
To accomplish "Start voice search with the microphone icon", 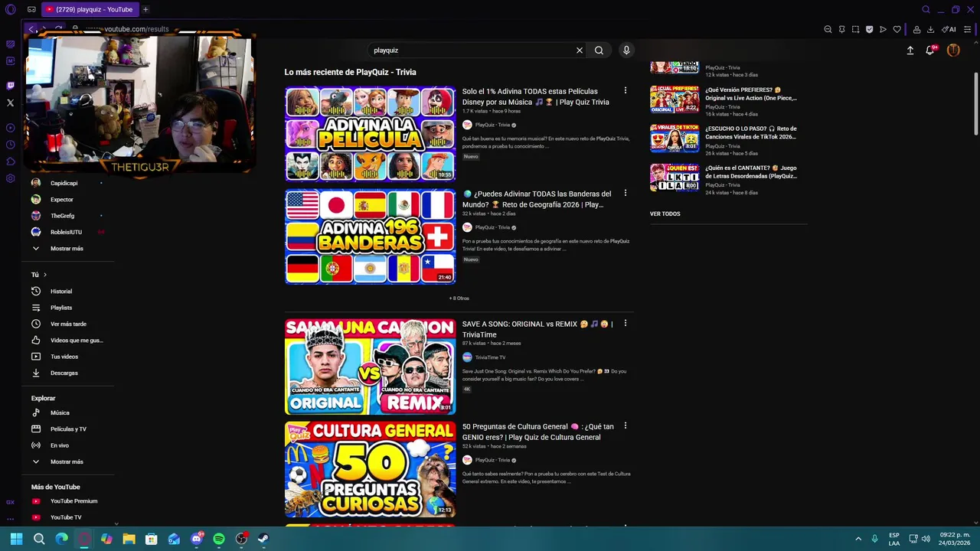I will click(x=626, y=51).
